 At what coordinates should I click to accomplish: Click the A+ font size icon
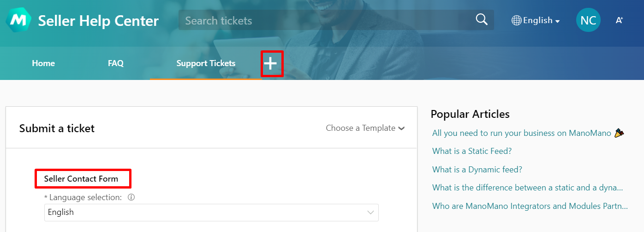620,20
